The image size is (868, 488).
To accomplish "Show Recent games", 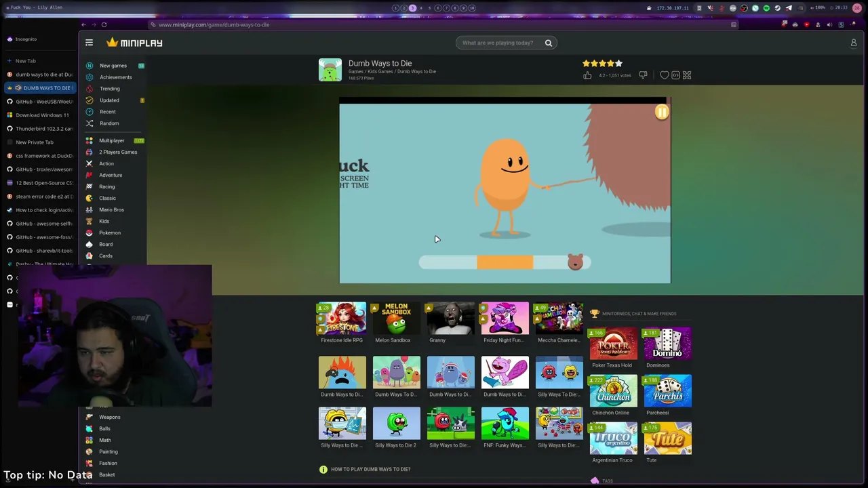I will pos(108,112).
